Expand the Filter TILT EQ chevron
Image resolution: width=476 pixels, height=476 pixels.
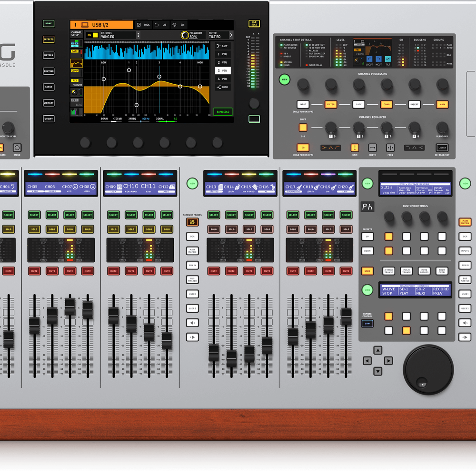(231, 35)
